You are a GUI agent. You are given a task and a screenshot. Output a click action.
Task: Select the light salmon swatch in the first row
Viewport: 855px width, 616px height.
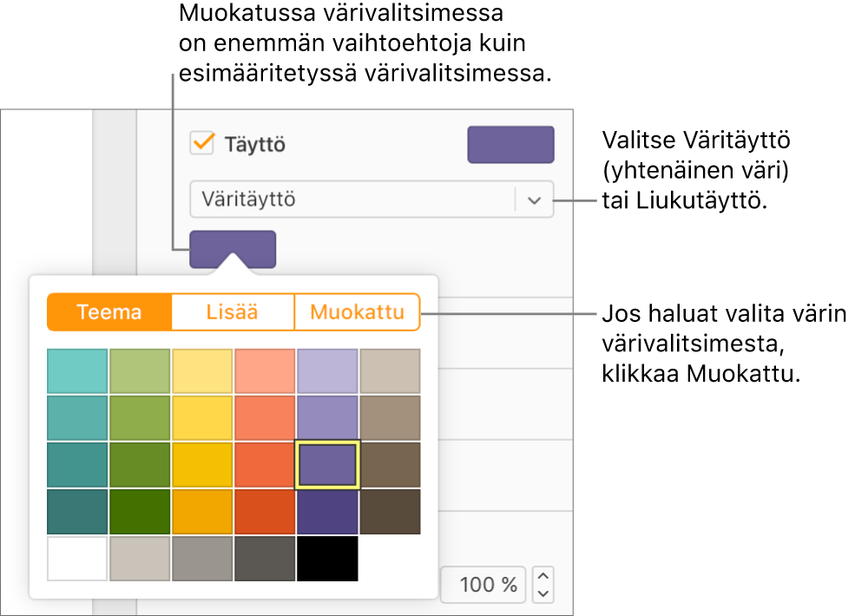pyautogui.click(x=265, y=371)
